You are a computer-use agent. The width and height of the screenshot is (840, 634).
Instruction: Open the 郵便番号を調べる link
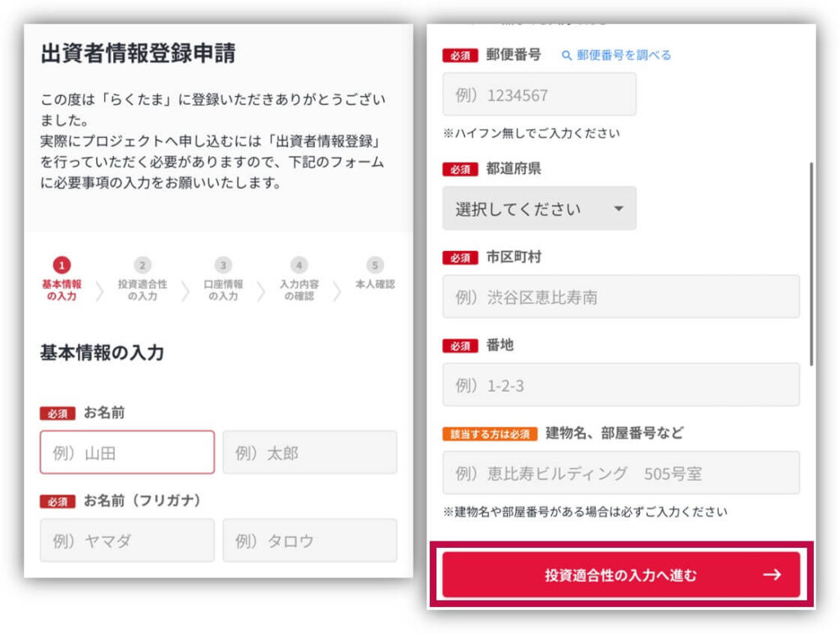click(623, 56)
